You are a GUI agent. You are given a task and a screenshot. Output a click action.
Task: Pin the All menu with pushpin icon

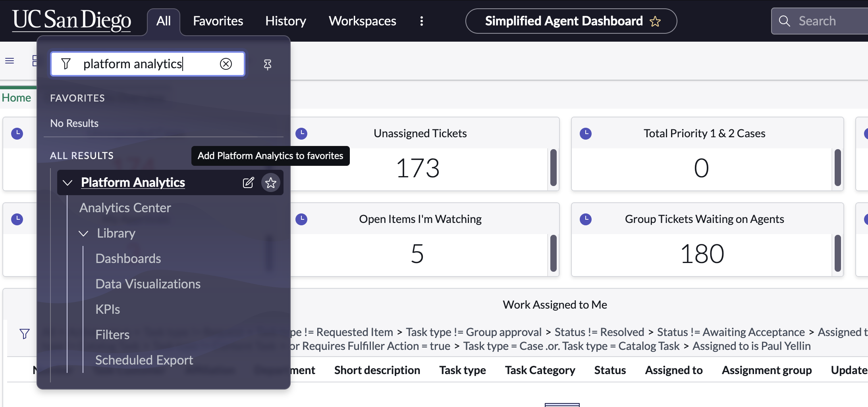(x=268, y=64)
